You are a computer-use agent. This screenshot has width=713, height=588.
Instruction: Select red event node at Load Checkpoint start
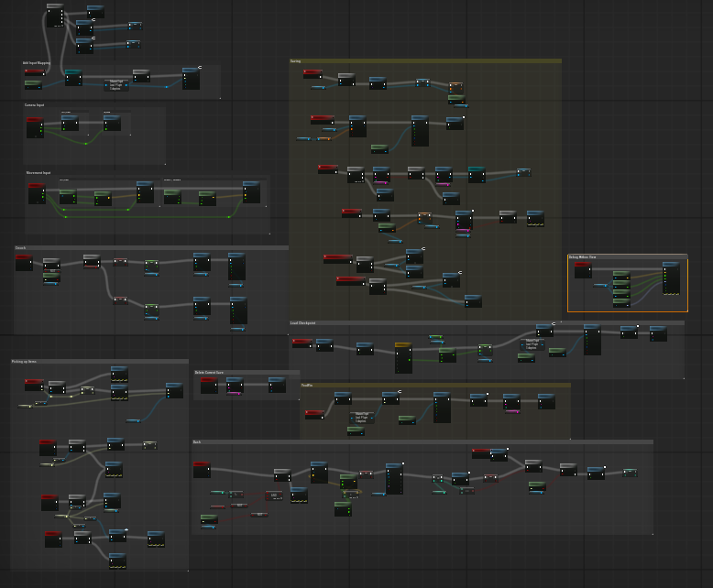[x=302, y=343]
